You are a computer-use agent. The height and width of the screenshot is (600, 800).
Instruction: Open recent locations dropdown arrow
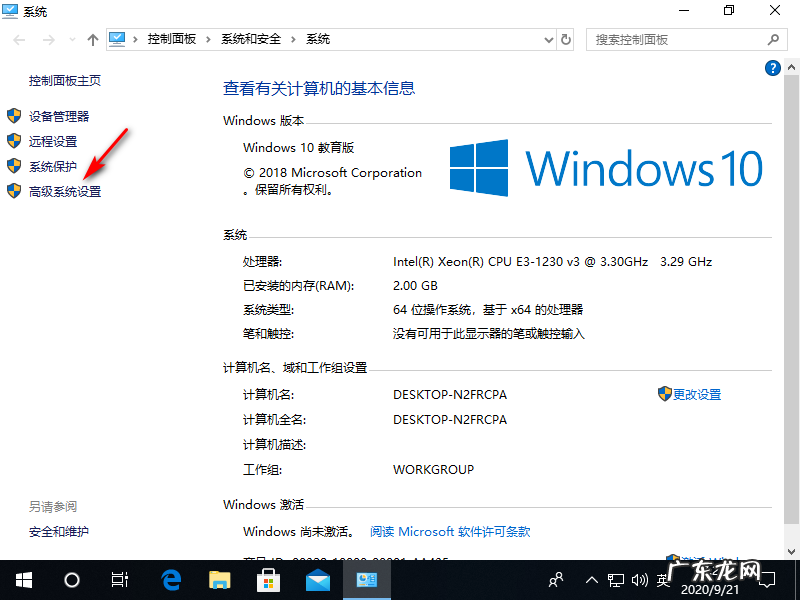(72, 40)
